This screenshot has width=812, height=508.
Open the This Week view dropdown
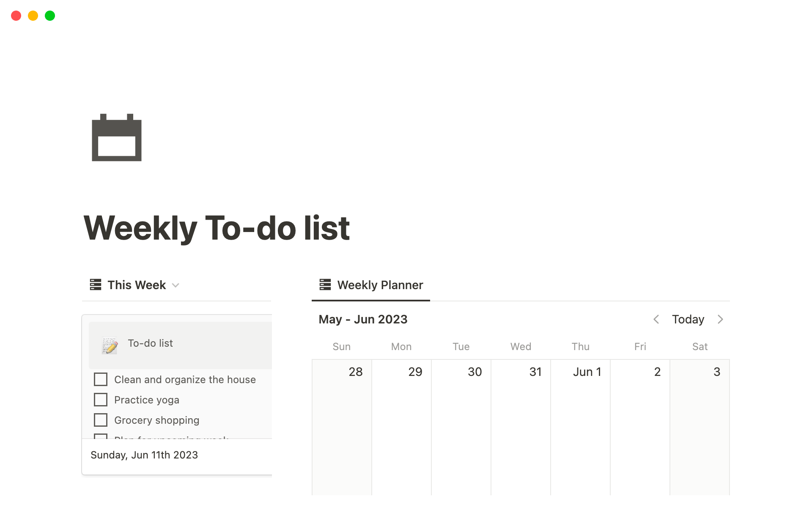(x=176, y=285)
